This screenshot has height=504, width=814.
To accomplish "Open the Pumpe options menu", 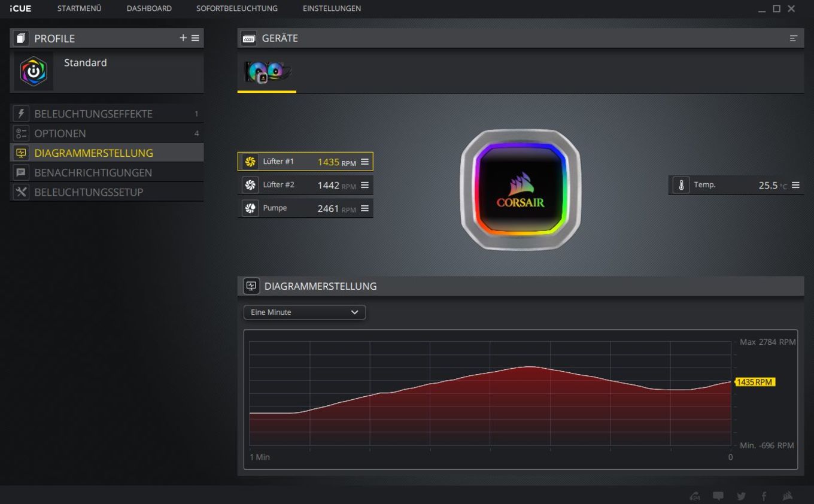I will point(365,208).
